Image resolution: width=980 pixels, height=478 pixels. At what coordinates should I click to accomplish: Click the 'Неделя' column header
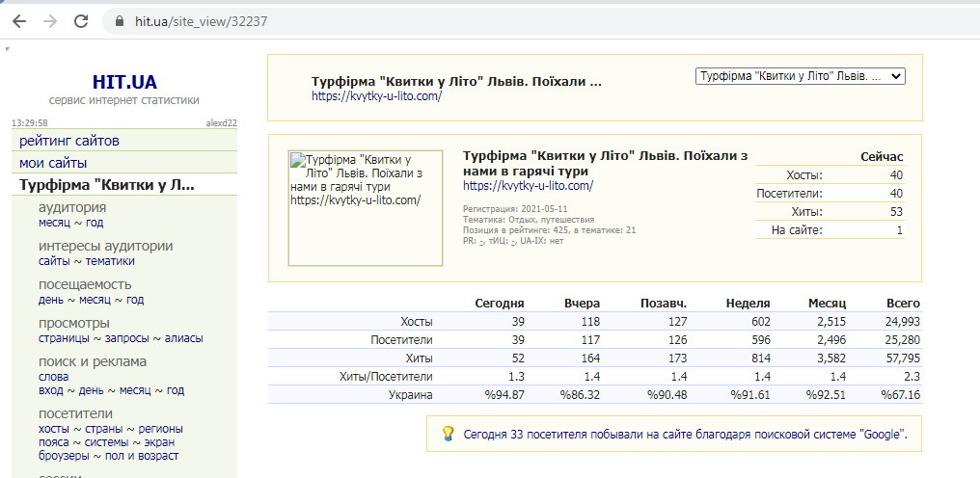pos(749,304)
